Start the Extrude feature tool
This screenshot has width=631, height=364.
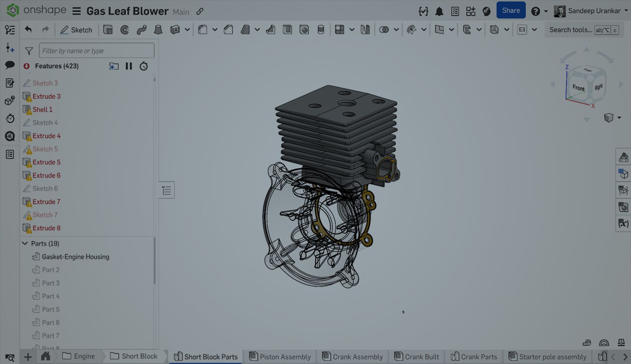coord(108,30)
